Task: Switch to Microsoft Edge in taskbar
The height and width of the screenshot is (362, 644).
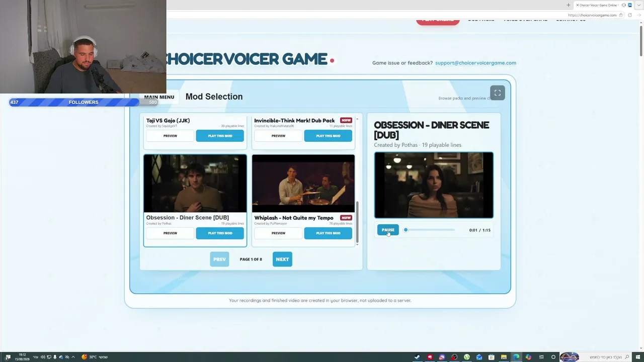Action: click(x=516, y=357)
